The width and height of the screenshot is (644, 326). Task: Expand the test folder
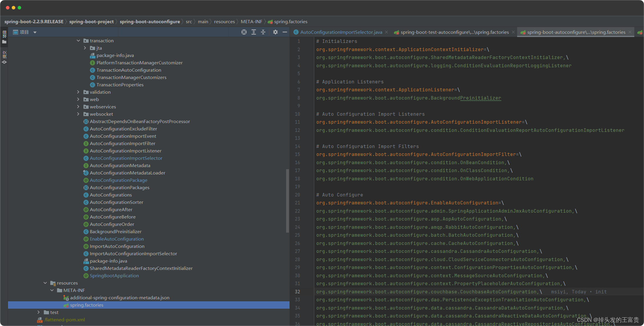pos(39,312)
